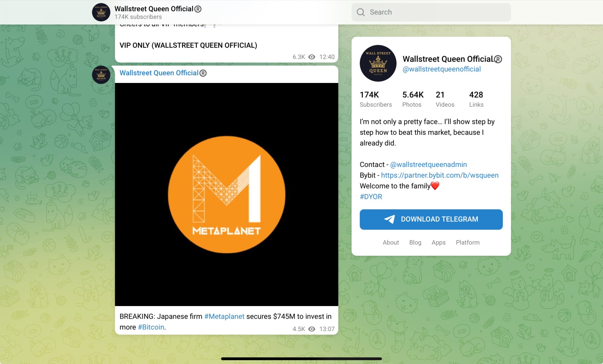The width and height of the screenshot is (603, 364).
Task: Open the Metaplanet logo image
Action: [x=226, y=194]
